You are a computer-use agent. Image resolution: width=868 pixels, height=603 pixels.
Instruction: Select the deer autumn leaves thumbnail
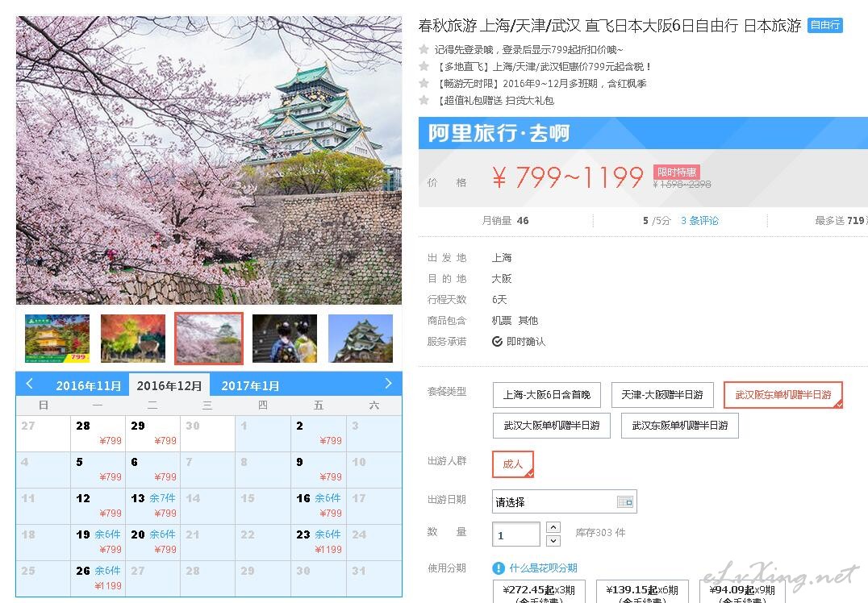click(x=133, y=339)
